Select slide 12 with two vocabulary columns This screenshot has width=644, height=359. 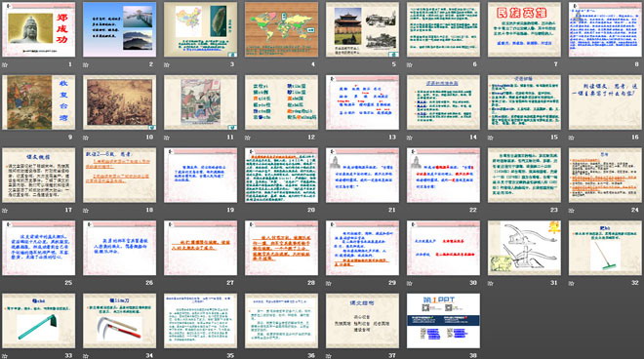tap(281, 102)
